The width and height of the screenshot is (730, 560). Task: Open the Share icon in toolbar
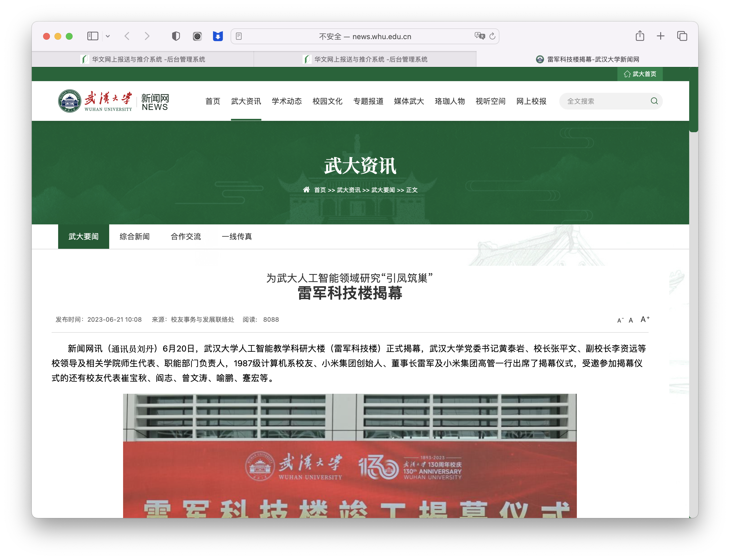(640, 36)
